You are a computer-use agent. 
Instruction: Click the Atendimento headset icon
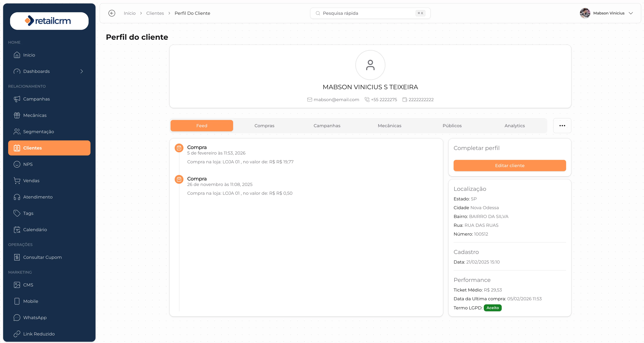click(17, 197)
